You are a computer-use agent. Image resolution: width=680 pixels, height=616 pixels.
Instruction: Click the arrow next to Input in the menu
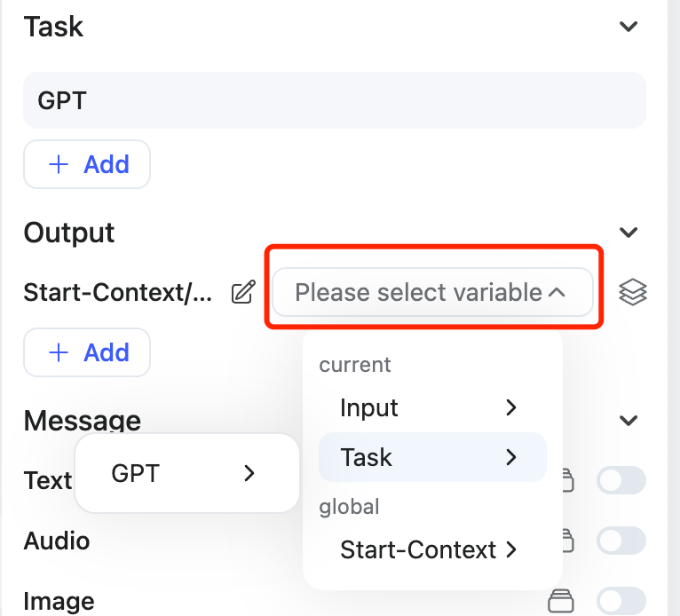[510, 407]
